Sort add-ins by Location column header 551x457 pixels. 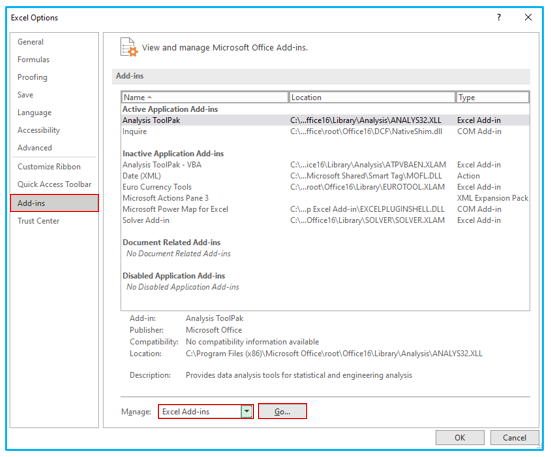click(x=372, y=97)
